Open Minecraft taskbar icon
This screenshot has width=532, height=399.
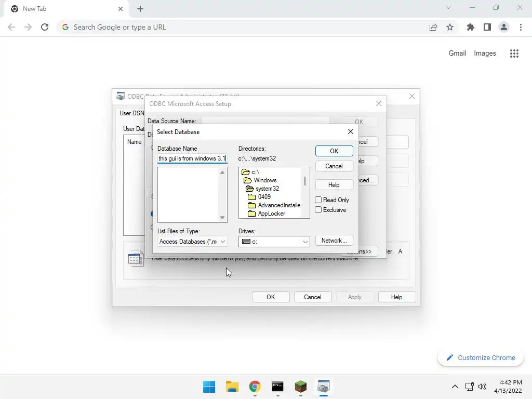click(x=301, y=387)
